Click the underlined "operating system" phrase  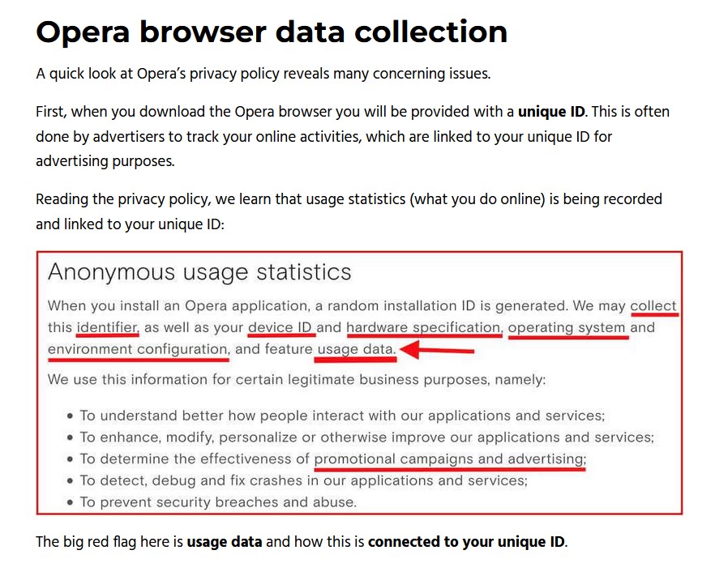point(567,327)
